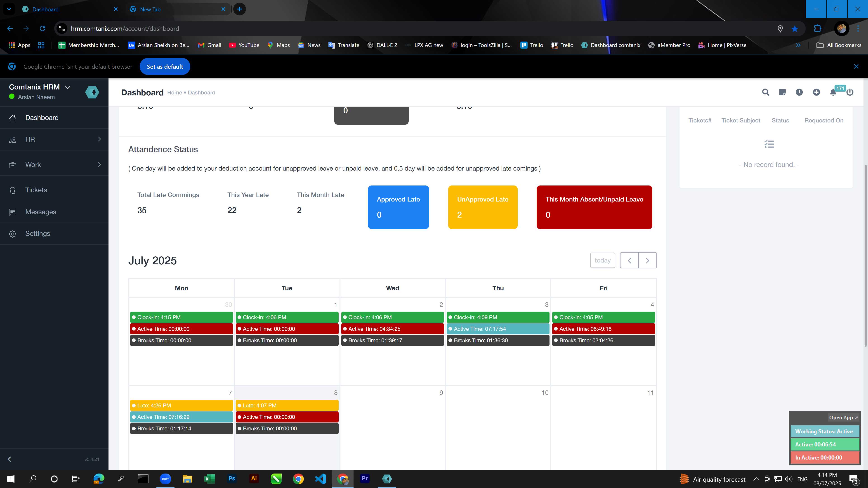Click the power logout icon

[850, 92]
